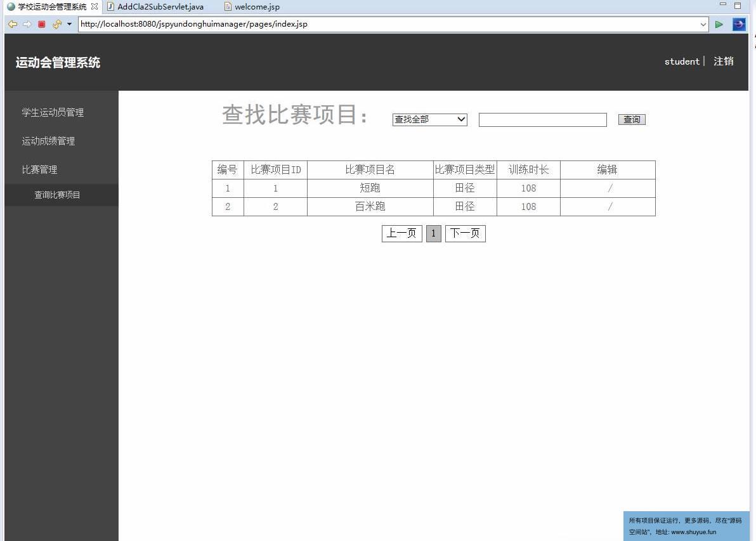Click 田径 type cell in 短跑 row
The height and width of the screenshot is (541, 756).
tap(465, 188)
